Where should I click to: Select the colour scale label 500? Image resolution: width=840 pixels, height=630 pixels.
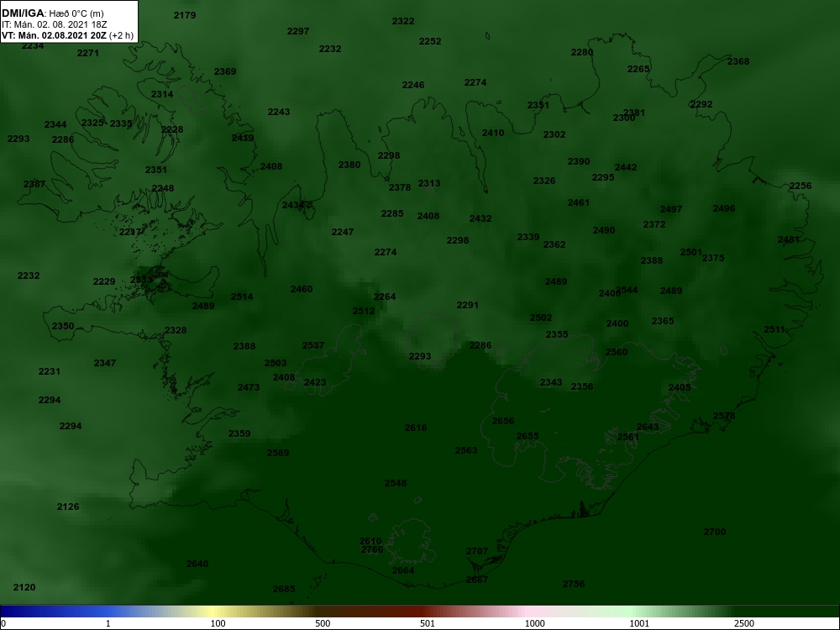(x=323, y=623)
